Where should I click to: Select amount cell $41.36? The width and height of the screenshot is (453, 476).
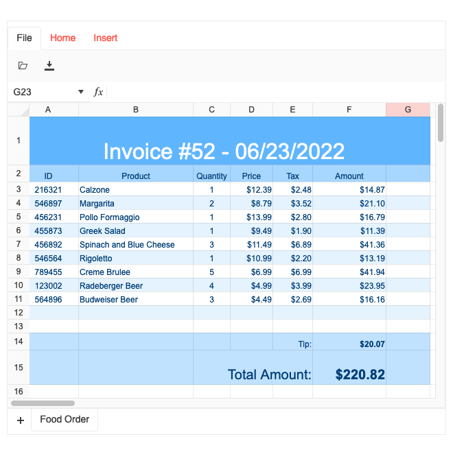(x=349, y=244)
